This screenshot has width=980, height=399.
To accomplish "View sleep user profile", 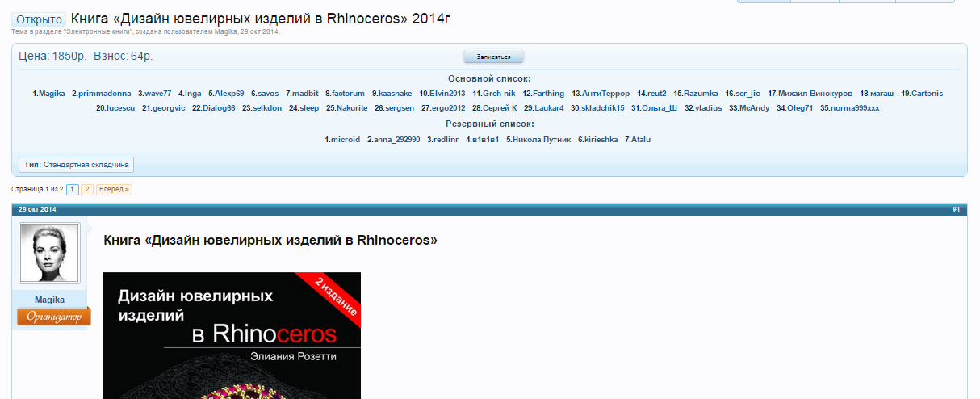I will point(309,108).
